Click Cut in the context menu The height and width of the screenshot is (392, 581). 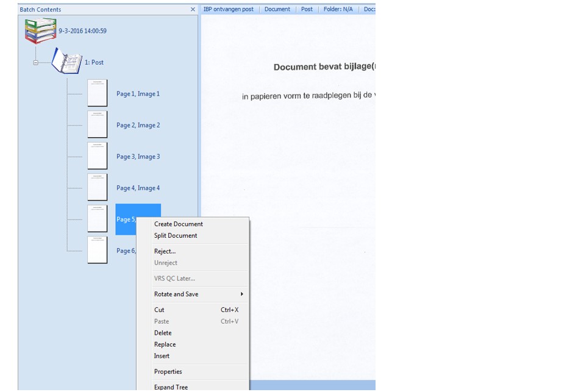[159, 310]
